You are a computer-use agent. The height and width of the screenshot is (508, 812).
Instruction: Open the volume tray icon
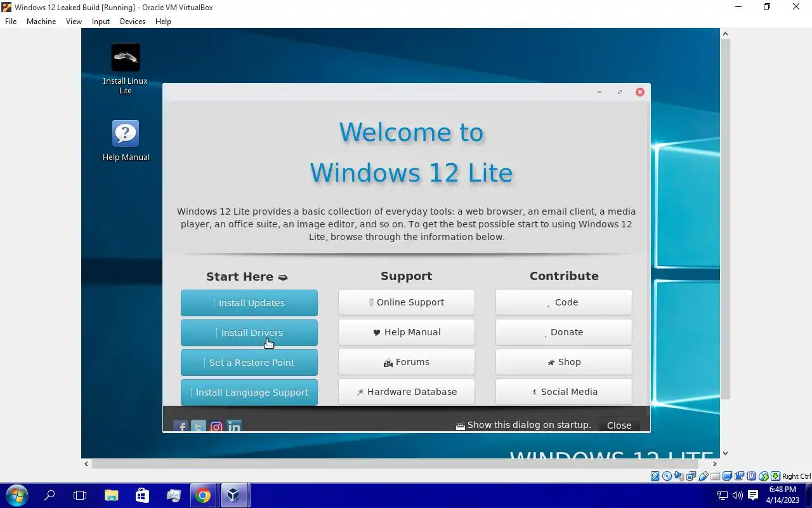(x=737, y=495)
